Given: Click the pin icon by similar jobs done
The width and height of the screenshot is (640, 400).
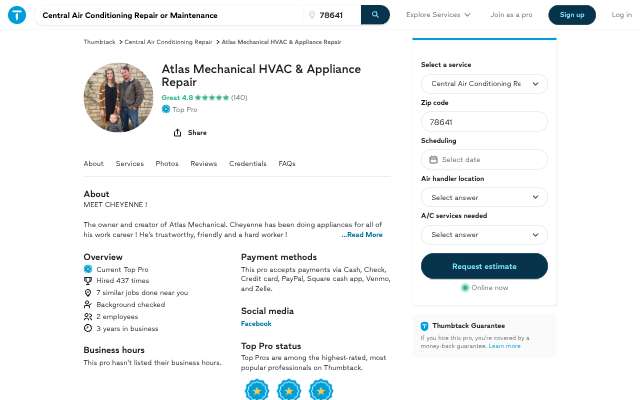Looking at the screenshot, I should point(88,293).
